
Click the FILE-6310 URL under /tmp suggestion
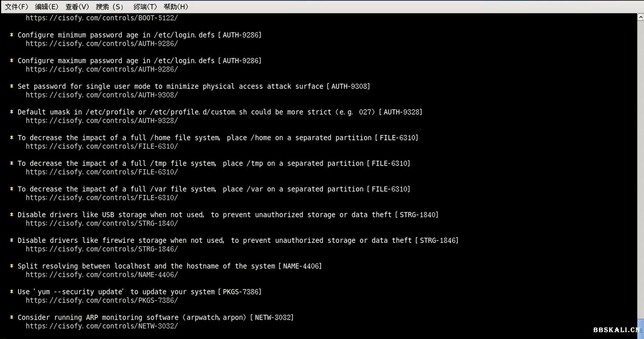pos(101,172)
